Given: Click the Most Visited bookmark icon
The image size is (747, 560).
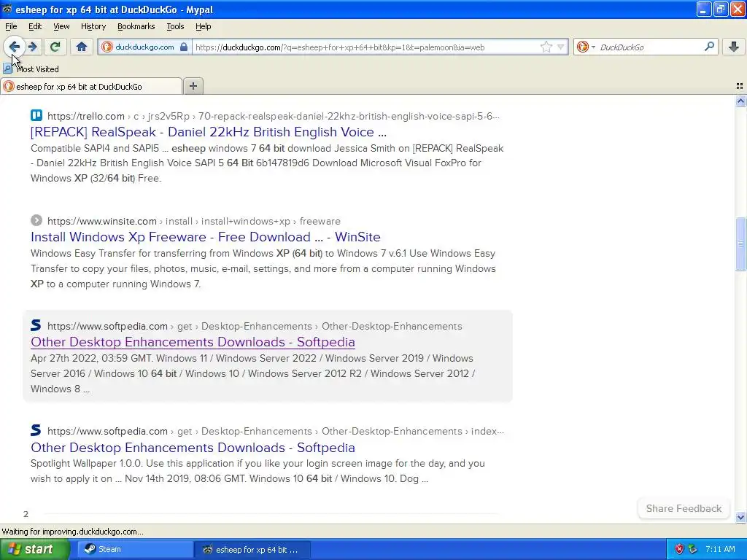Looking at the screenshot, I should pyautogui.click(x=7, y=69).
